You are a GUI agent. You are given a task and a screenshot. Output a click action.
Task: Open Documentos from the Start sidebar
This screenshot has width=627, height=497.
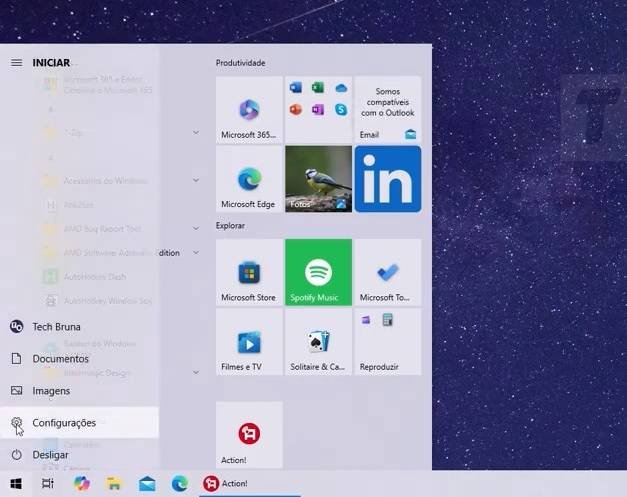pos(79,359)
